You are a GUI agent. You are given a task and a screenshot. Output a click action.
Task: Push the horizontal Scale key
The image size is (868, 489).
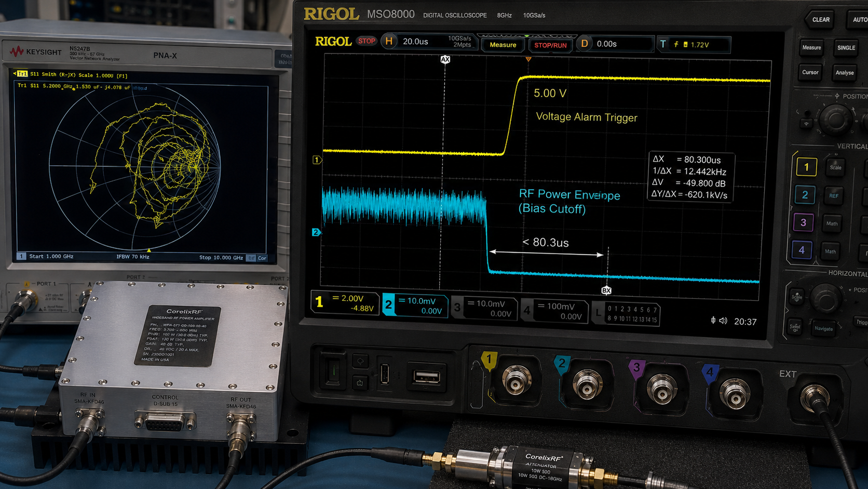click(796, 297)
